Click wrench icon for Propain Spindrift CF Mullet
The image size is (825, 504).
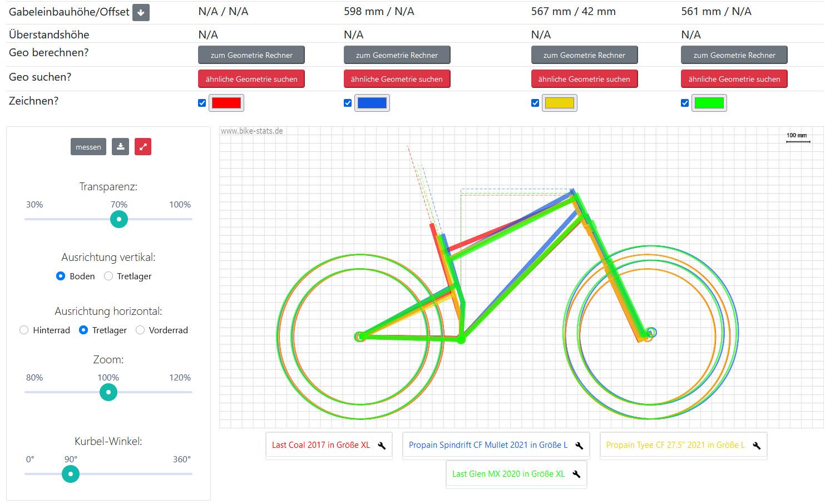click(x=579, y=446)
